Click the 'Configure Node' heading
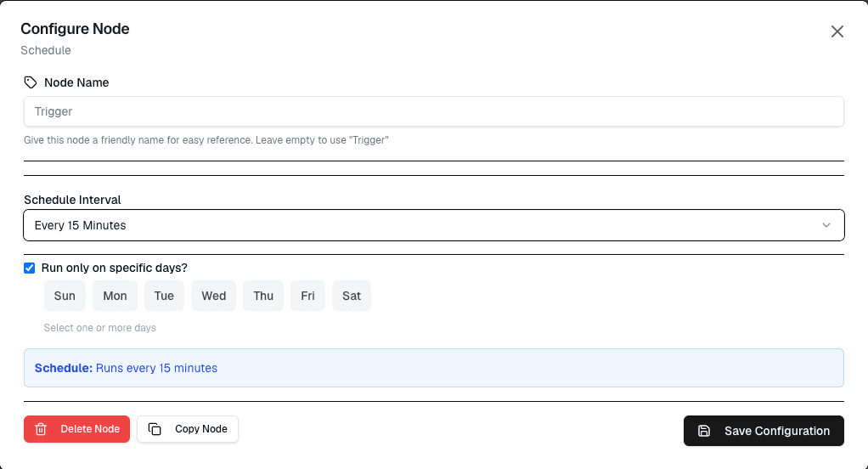This screenshot has height=469, width=868. (75, 29)
